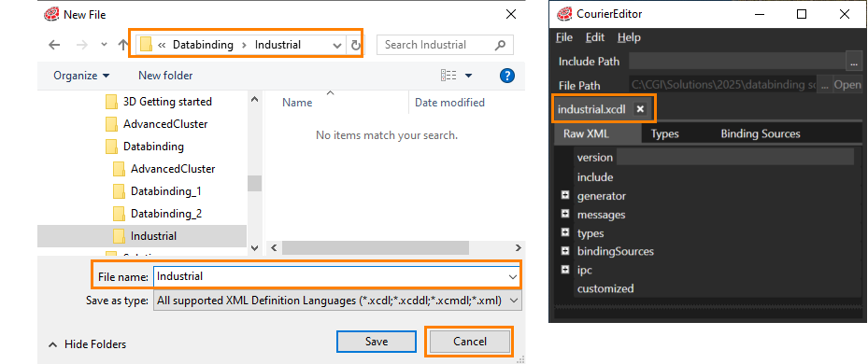Viewport: 868px width, 364px height.
Task: Close the industrial.xcdl tab with the x
Action: click(x=640, y=109)
